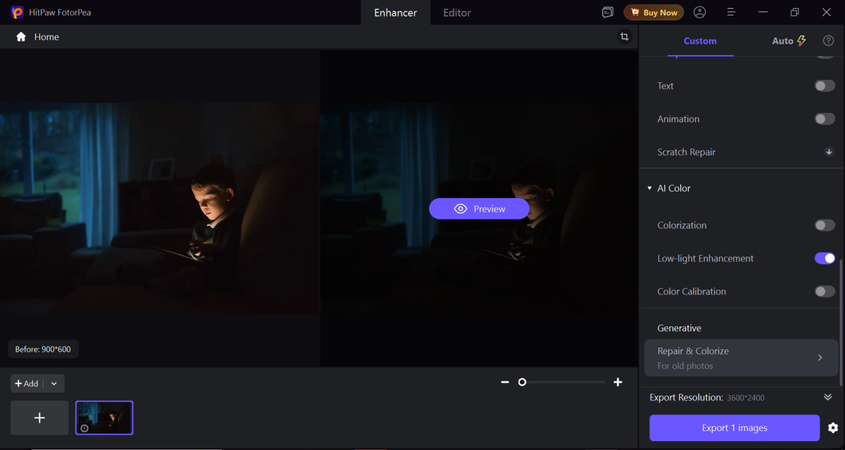845x450 pixels.
Task: Go to Home via house icon
Action: 21,37
